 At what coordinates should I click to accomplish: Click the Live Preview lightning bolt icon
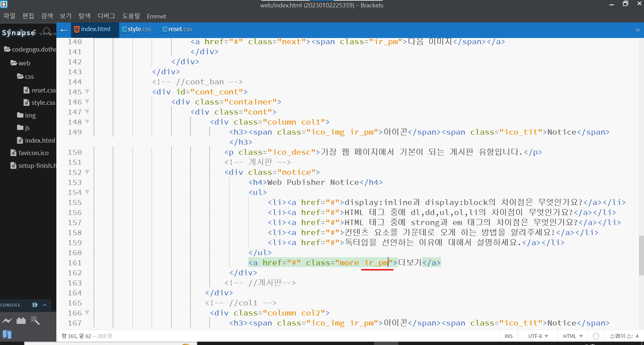coord(7,321)
